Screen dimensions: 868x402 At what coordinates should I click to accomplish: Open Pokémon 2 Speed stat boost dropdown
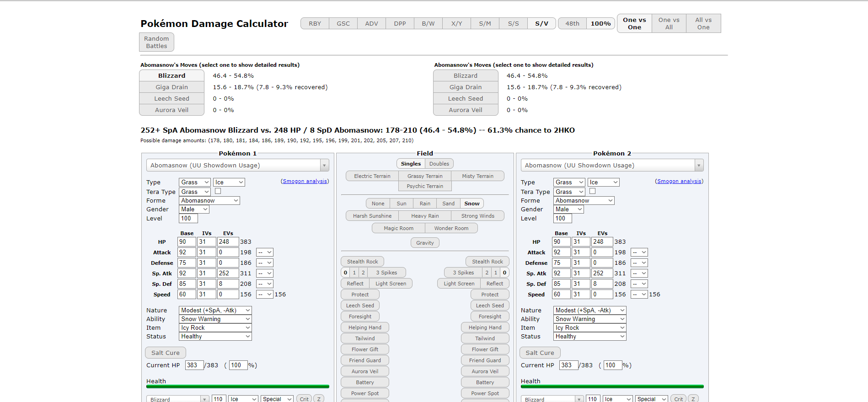pos(639,294)
